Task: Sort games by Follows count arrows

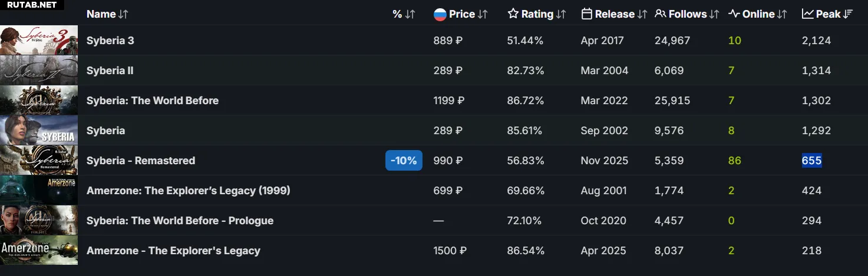Action: click(x=714, y=14)
